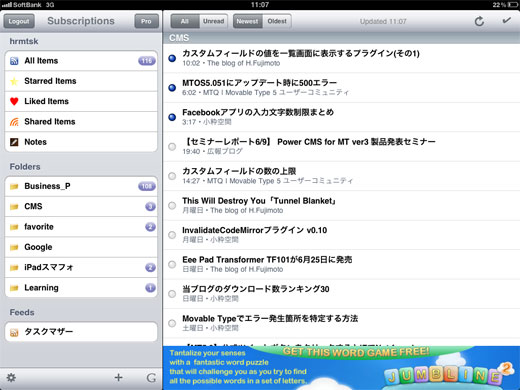
Task: Click the CMS folder icon
Action: coord(14,207)
